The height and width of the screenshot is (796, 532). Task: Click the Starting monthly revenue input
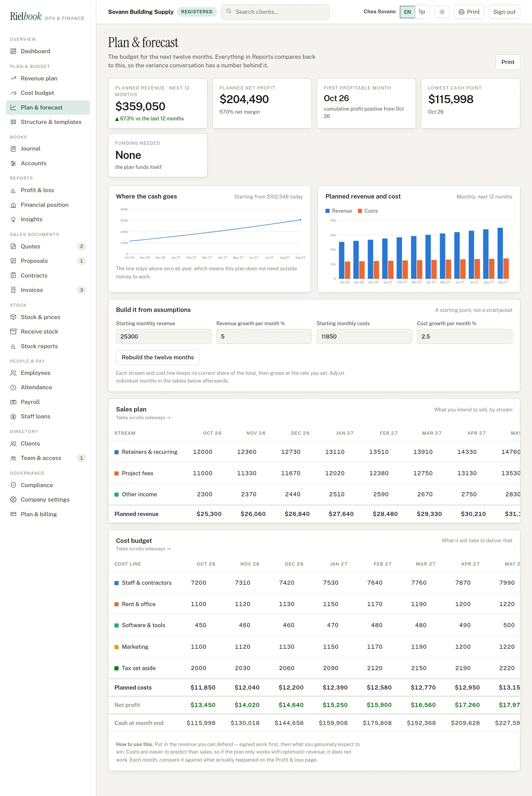163,336
